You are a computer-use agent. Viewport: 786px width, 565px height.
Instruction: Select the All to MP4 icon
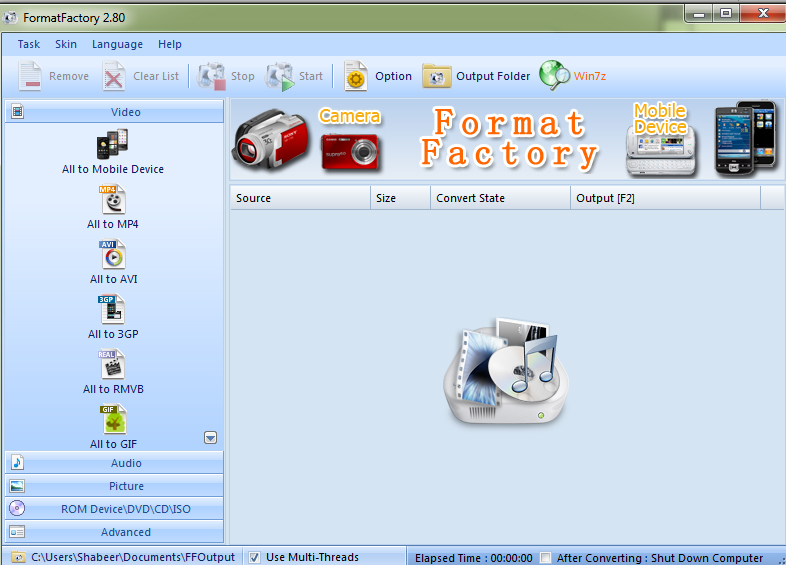pos(113,200)
